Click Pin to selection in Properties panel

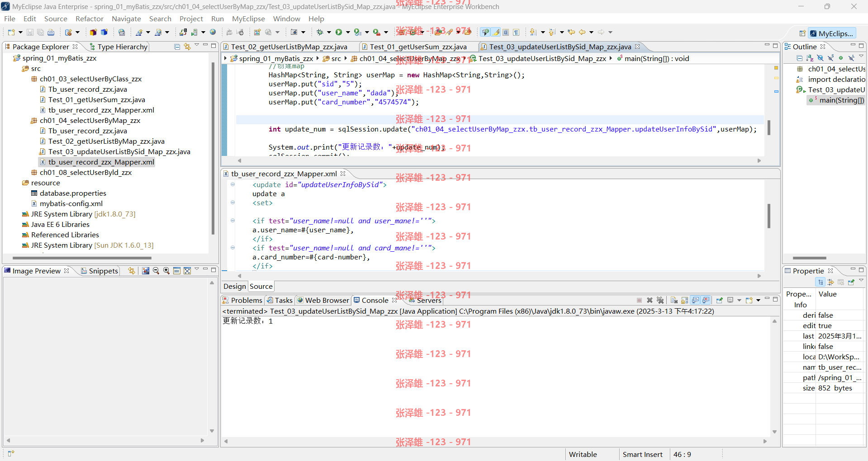click(x=851, y=282)
